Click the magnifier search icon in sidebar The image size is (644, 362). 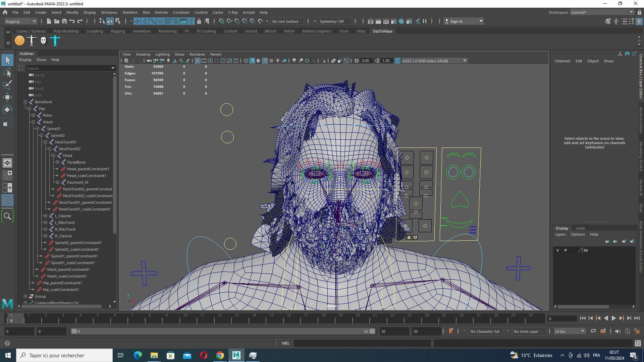(x=7, y=217)
